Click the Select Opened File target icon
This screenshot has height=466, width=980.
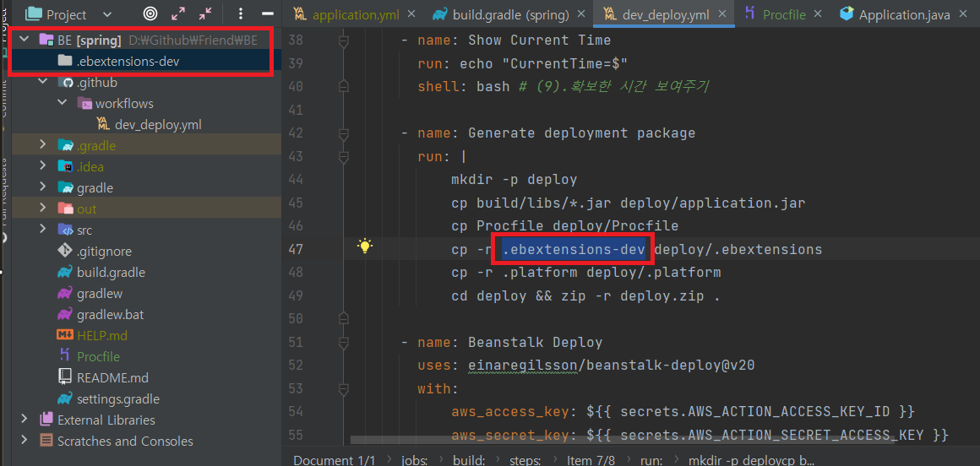150,14
